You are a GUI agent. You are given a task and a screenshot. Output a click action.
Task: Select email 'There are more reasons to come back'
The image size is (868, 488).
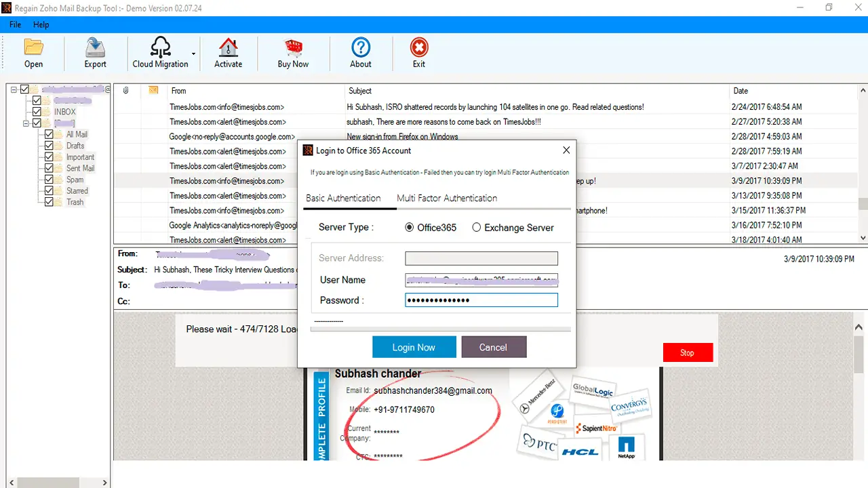[486, 122]
